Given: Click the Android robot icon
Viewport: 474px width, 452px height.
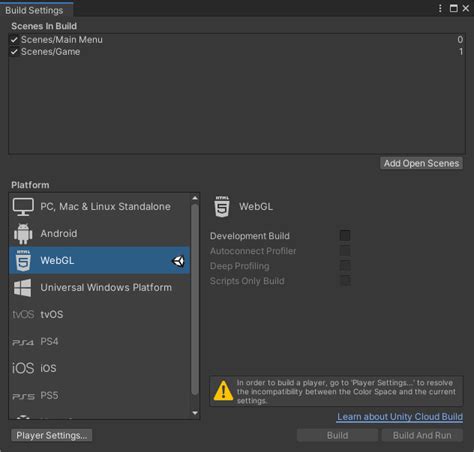Looking at the screenshot, I should coord(23,234).
